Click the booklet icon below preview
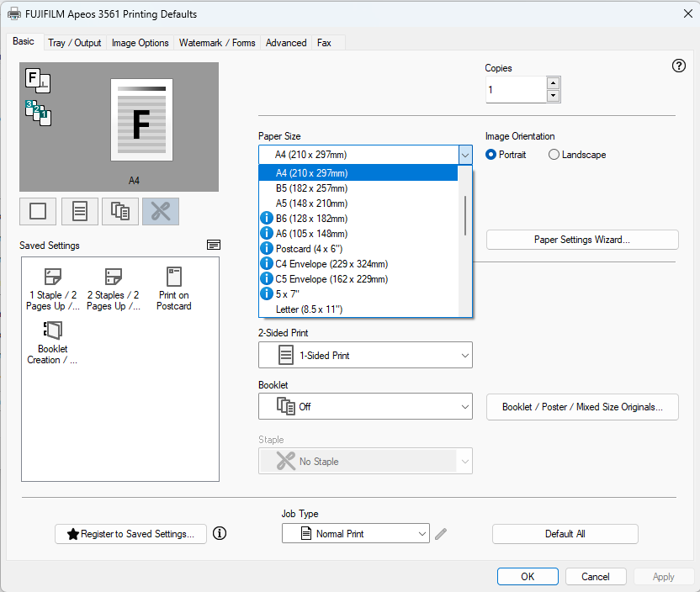The height and width of the screenshot is (592, 700). [x=120, y=211]
